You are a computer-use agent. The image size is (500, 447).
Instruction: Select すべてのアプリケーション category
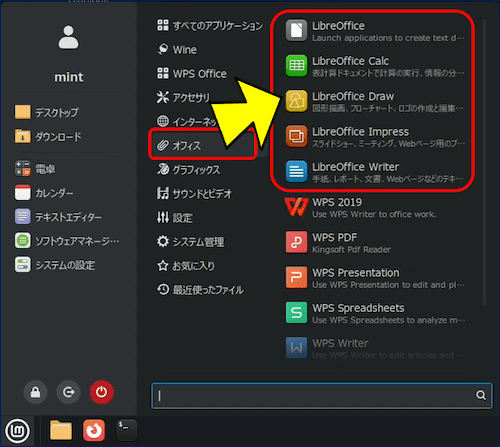click(x=210, y=25)
